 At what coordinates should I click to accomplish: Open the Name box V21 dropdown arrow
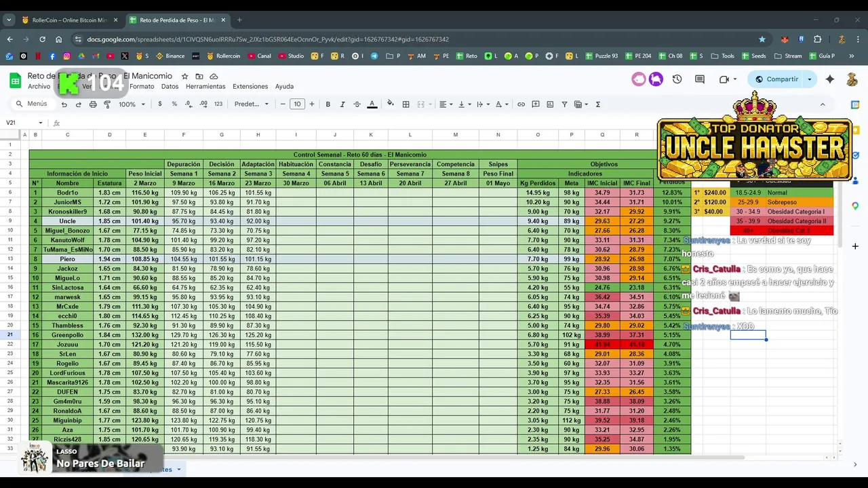(x=40, y=123)
